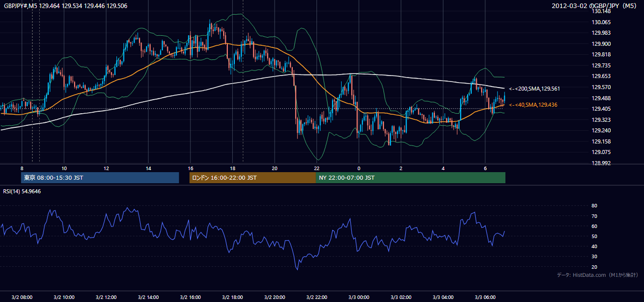
Task: Click price axis value 129.323
Action: coord(602,120)
